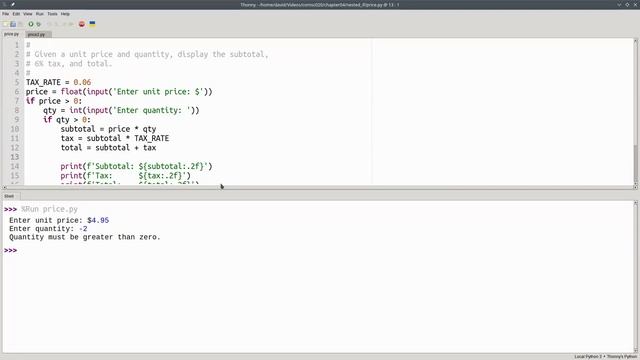Click the editor horizontal scrollbar left arrow
Screen dimensions: 640x360
(4, 187)
